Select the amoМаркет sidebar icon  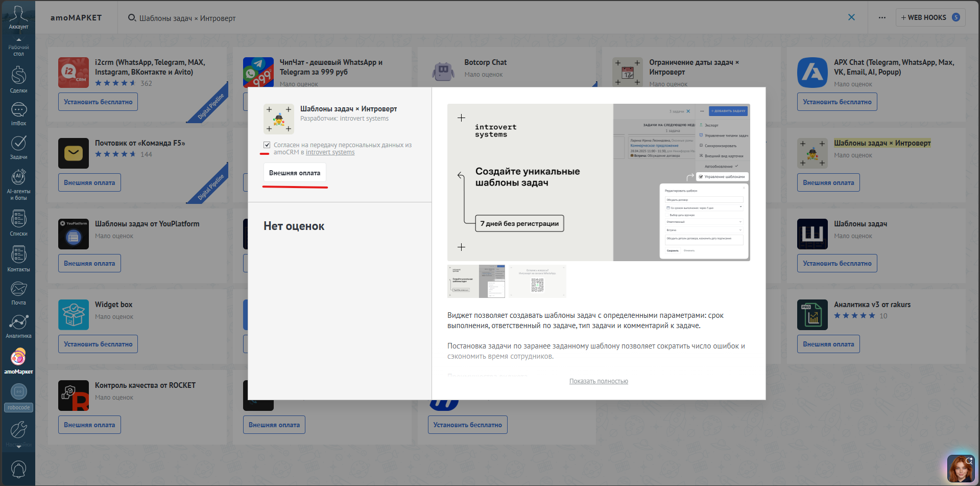(18, 361)
